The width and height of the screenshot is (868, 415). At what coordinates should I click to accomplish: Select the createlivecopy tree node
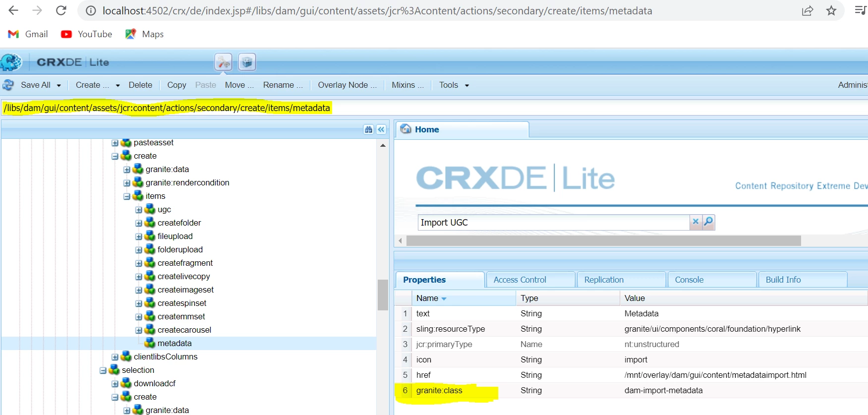point(183,276)
